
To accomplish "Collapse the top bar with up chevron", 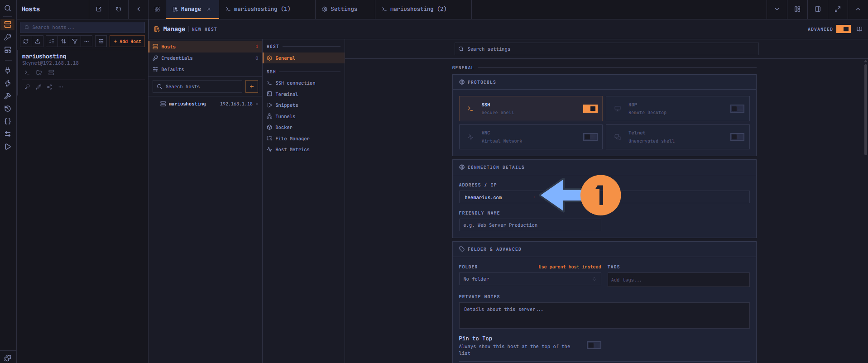I will pyautogui.click(x=858, y=9).
